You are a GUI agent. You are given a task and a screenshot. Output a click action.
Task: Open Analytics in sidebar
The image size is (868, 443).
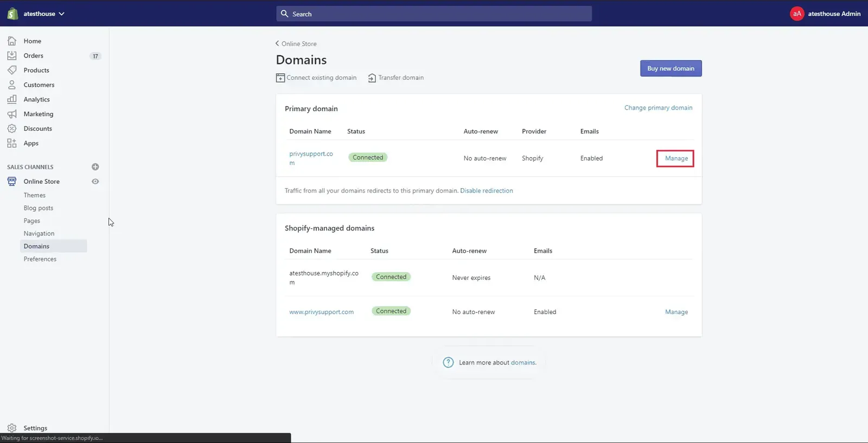point(36,100)
